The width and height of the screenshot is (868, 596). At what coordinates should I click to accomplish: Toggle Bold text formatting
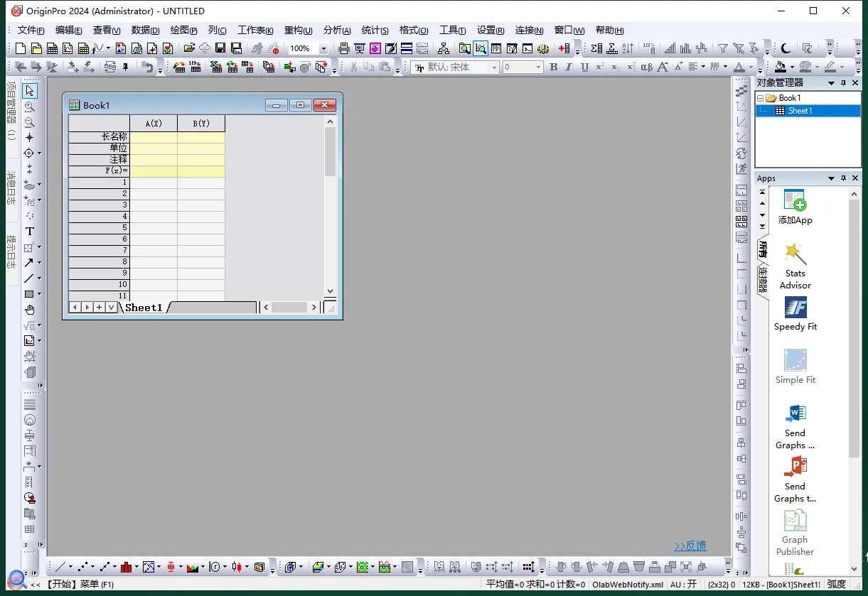pyautogui.click(x=553, y=67)
